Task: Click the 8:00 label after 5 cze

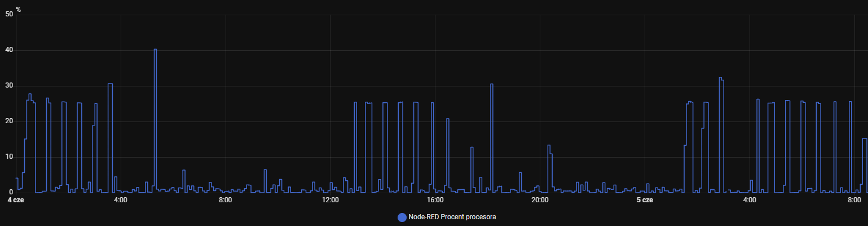Action: pyautogui.click(x=854, y=200)
